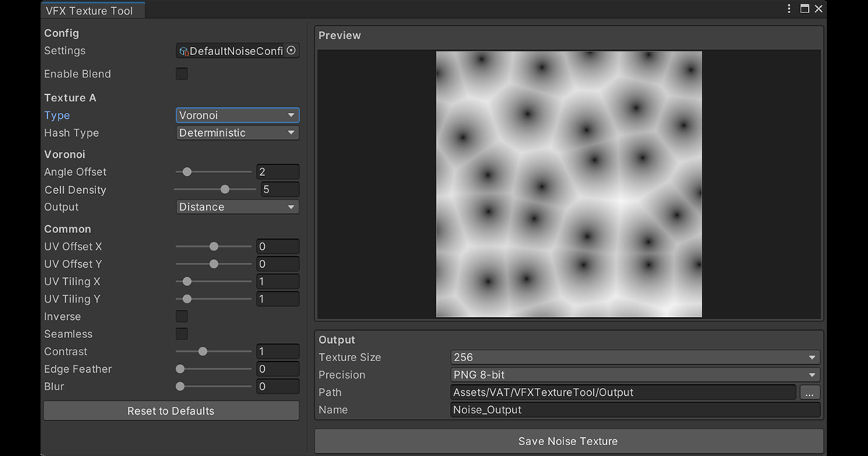Browse output path with ellipsis button
The image size is (868, 456).
(x=809, y=392)
